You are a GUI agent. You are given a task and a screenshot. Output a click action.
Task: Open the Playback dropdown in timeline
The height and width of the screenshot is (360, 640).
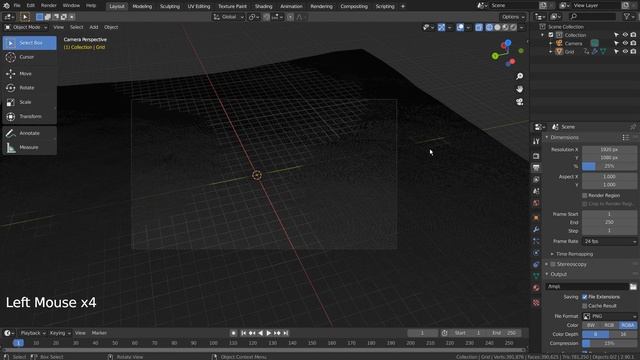click(x=33, y=333)
